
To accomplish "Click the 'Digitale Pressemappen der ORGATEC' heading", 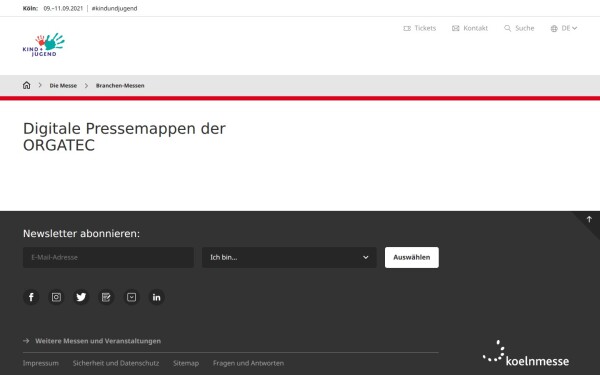I will [x=124, y=137].
